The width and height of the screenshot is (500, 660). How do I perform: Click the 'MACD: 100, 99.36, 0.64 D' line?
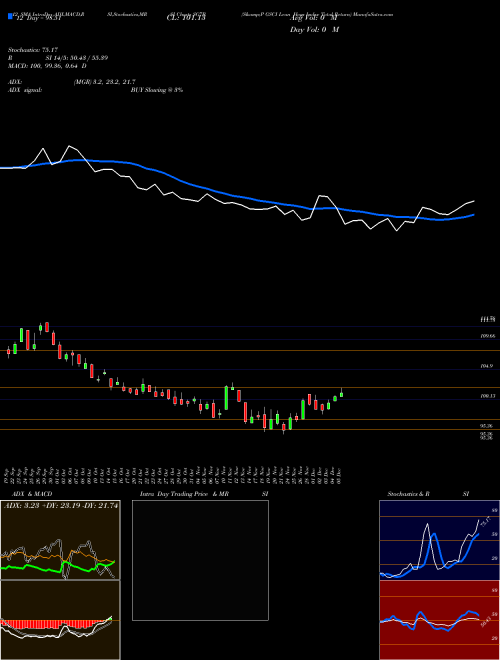47,66
